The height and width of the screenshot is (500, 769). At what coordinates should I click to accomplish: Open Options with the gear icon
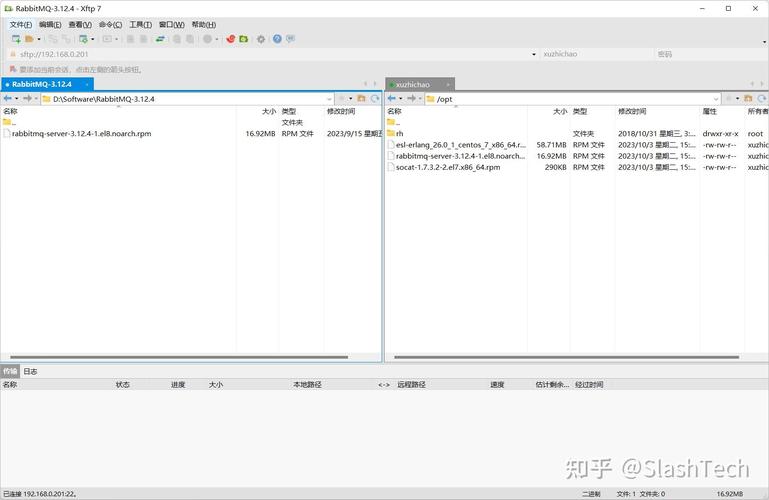pyautogui.click(x=261, y=39)
